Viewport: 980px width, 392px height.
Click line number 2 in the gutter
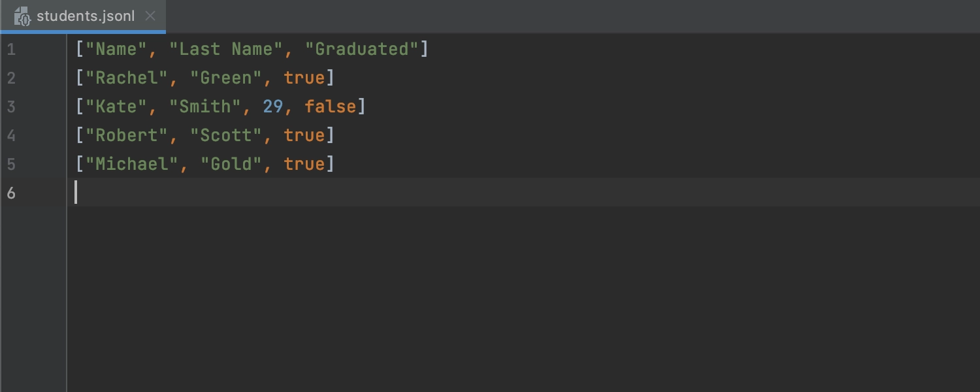11,78
